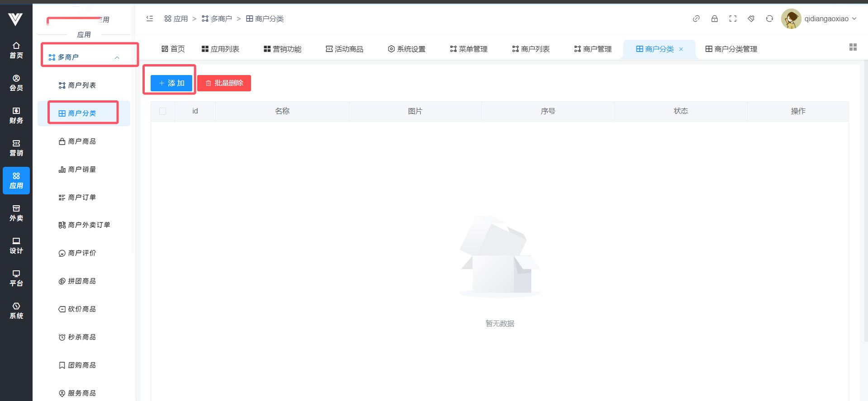Open 首页 in the left navigation
This screenshot has width=868, height=401.
[16, 50]
